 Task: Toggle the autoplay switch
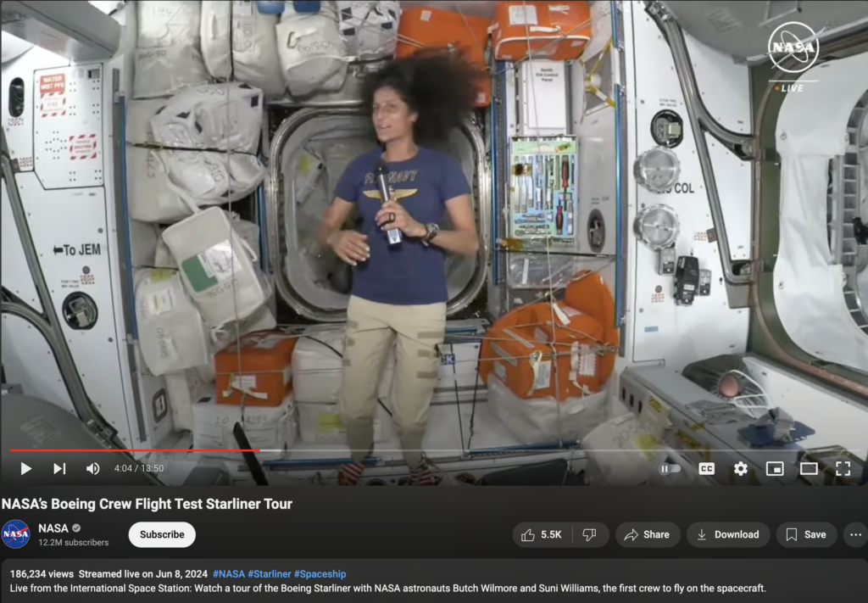tap(670, 468)
